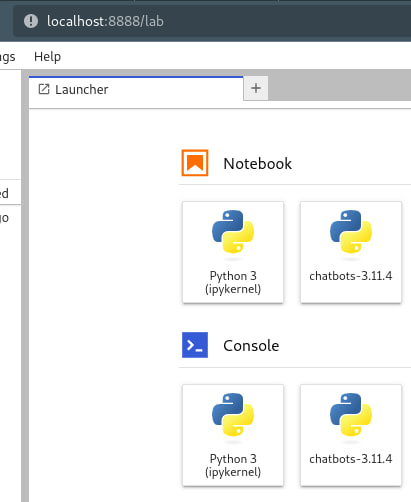Click the orange Notebook section icon

coord(195,163)
